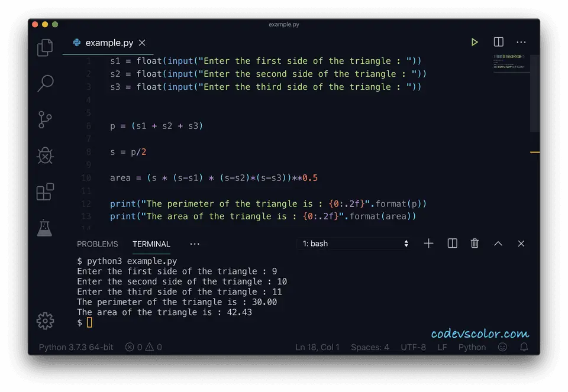Open the Search view
This screenshot has width=568, height=392.
click(x=46, y=83)
